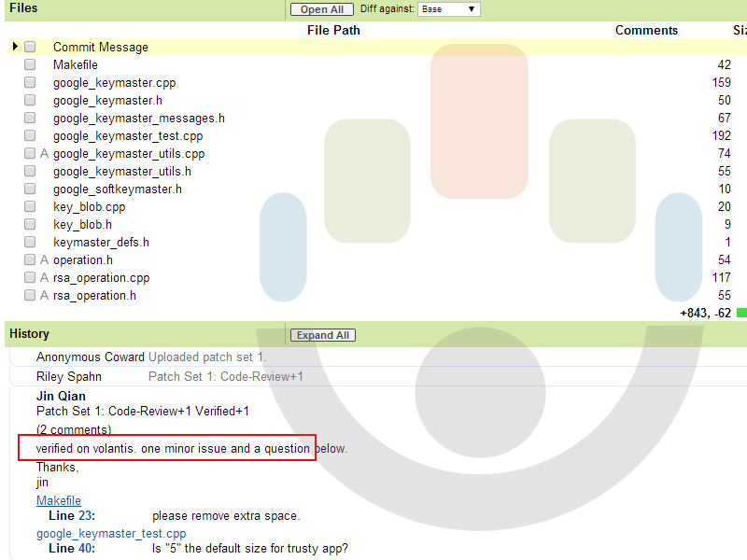Enable the key_blob.cpp checkbox

click(x=30, y=206)
